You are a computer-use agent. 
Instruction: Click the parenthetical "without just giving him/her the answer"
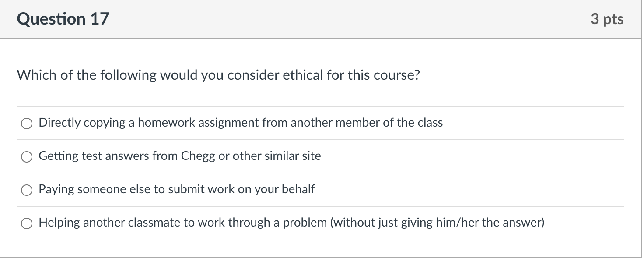coord(437,223)
